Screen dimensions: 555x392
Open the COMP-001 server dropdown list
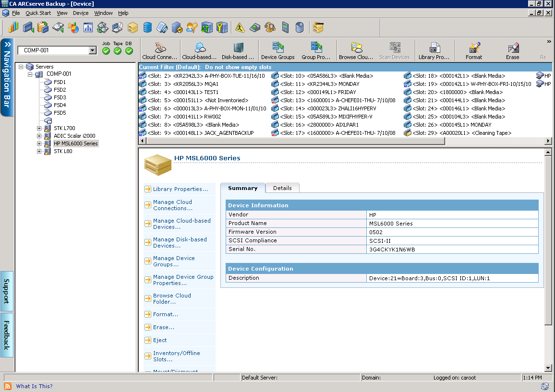[x=93, y=50]
